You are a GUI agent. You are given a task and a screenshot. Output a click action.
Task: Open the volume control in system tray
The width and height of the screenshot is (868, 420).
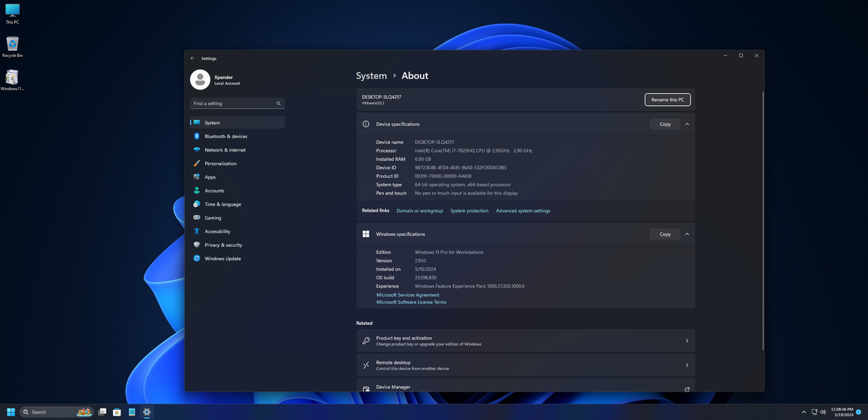(823, 412)
